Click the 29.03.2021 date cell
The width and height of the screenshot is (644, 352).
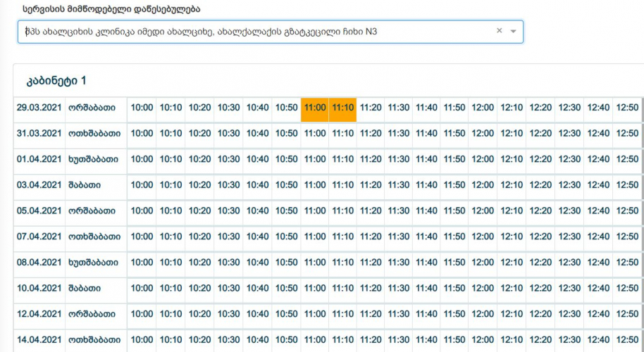38,108
